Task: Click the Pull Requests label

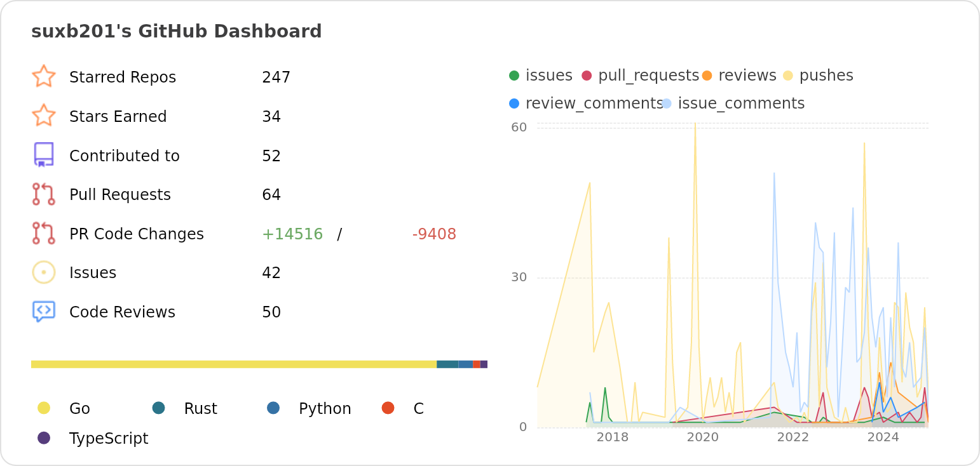Action: coord(120,195)
